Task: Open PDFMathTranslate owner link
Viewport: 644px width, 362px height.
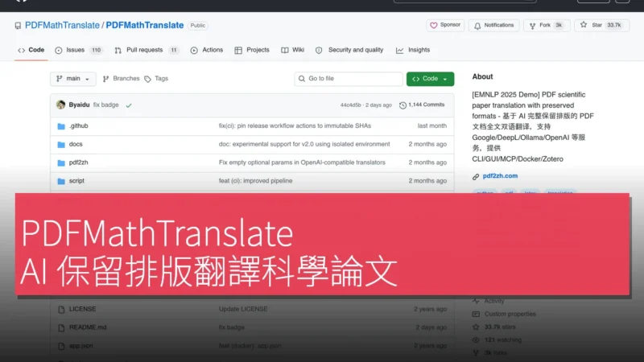Action: [62, 25]
